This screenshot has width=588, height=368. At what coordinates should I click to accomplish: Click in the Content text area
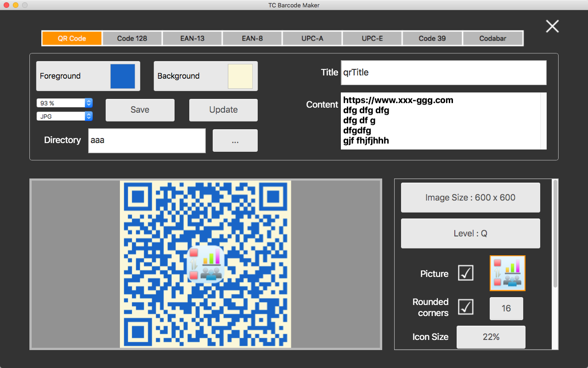click(441, 121)
